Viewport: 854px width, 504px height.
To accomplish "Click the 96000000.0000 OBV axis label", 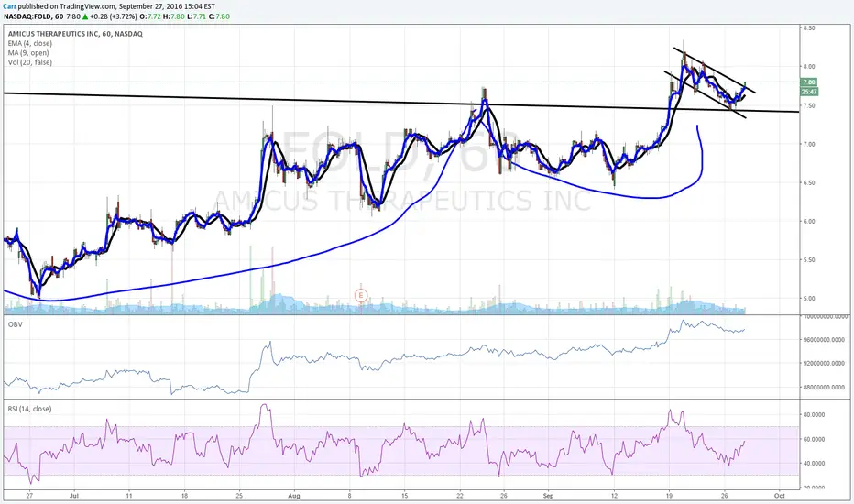I will (824, 339).
